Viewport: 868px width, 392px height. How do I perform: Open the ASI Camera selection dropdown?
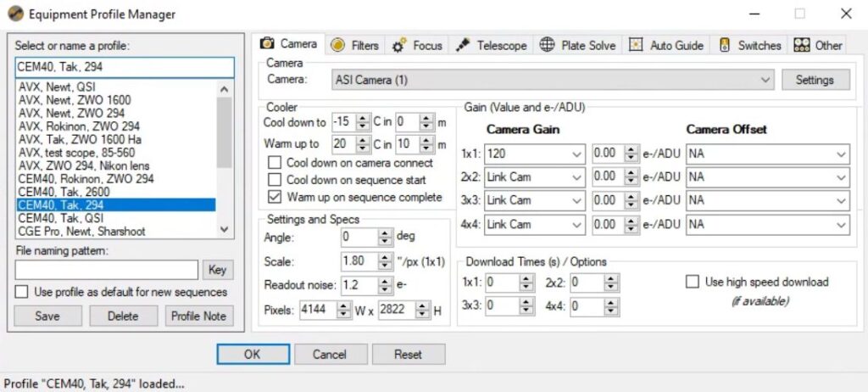(554, 80)
